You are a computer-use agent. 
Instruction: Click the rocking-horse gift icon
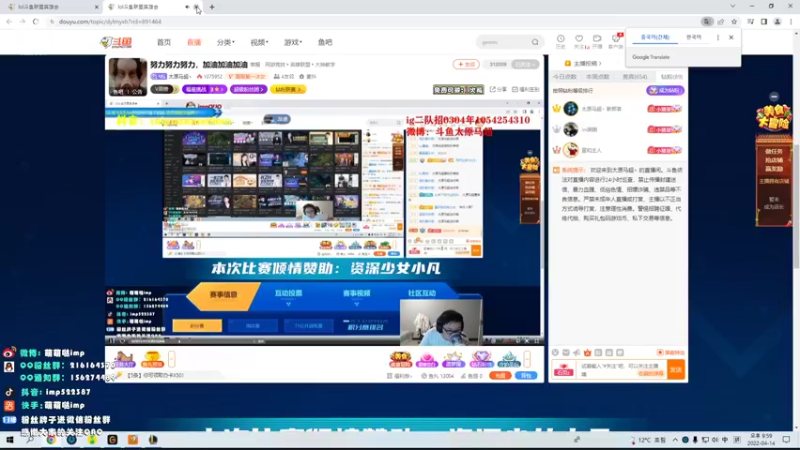tap(124, 359)
